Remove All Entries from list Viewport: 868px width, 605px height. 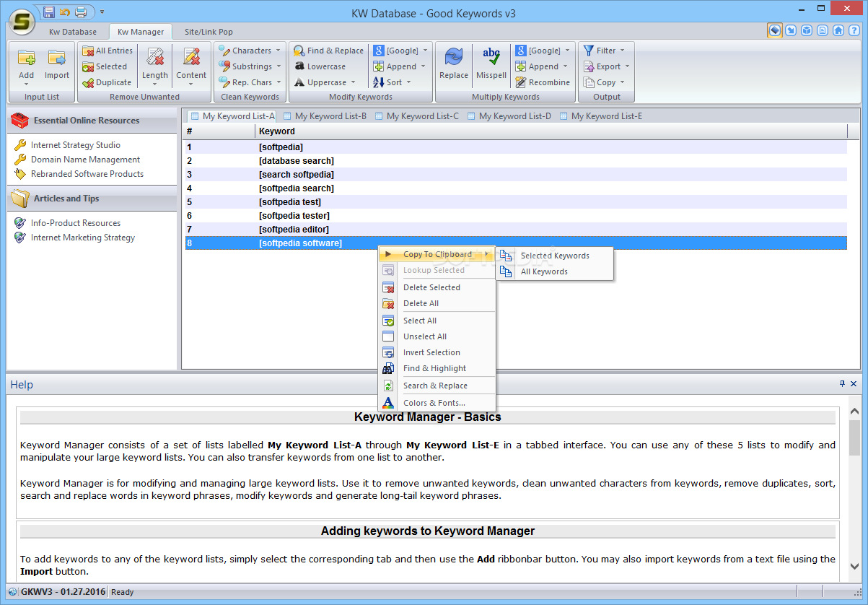pos(107,51)
